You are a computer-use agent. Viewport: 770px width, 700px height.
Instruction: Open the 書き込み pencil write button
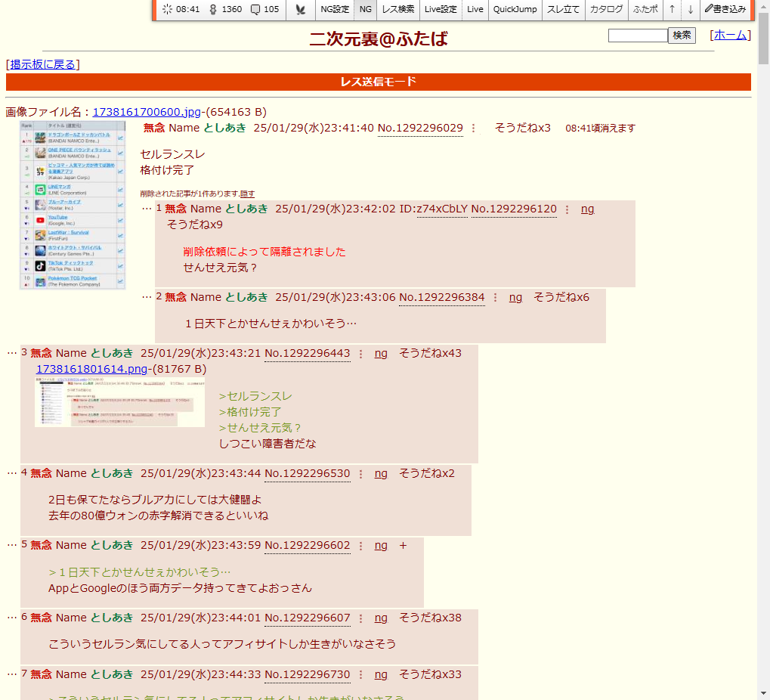[x=725, y=10]
